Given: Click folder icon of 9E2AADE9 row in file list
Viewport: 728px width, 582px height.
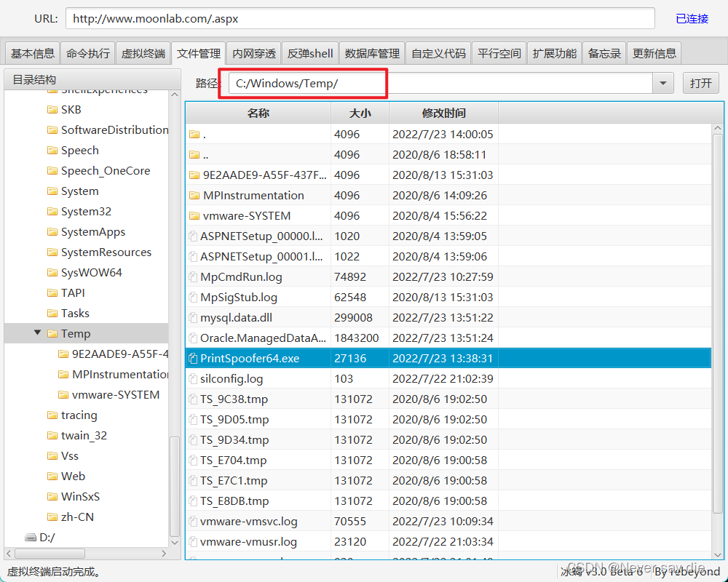Looking at the screenshot, I should coord(194,175).
